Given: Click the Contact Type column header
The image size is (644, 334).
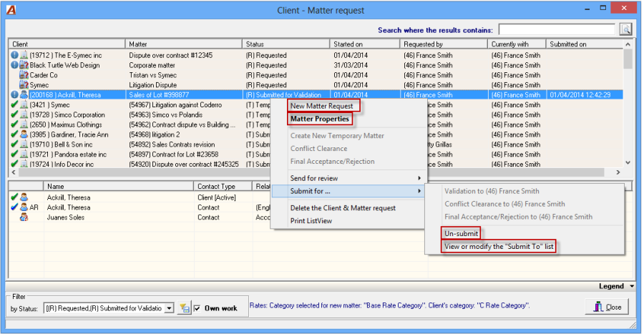Looking at the screenshot, I should point(223,186).
